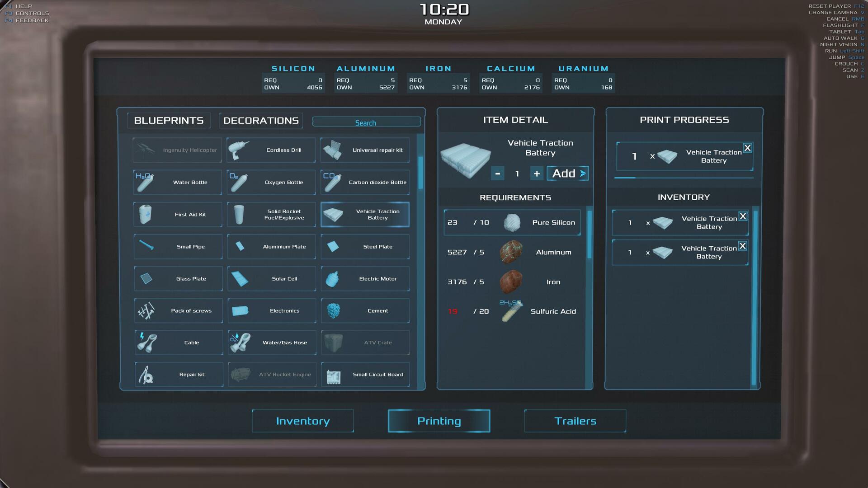Choose the Universal repair kit blueprint icon
The height and width of the screenshot is (488, 868).
click(333, 150)
